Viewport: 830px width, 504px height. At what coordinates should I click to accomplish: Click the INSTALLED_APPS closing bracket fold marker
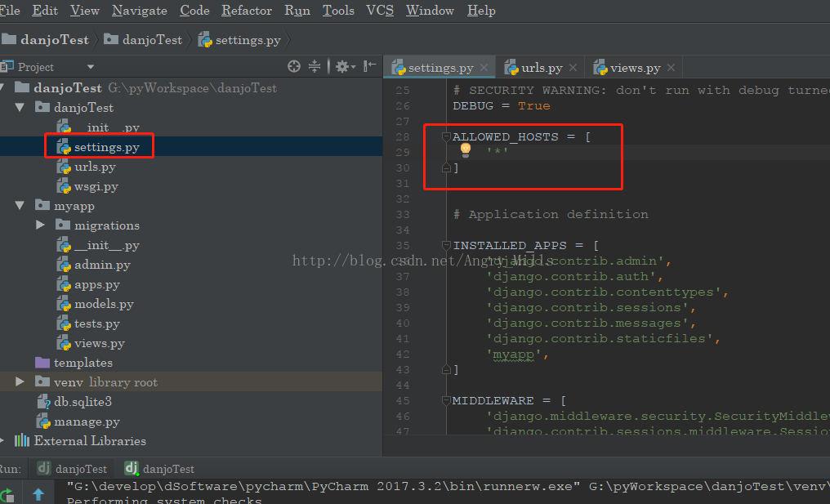(446, 369)
